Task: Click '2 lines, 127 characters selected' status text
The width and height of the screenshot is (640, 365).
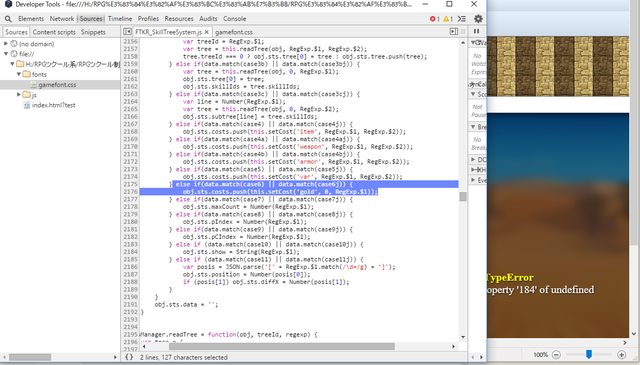Action: point(184,357)
